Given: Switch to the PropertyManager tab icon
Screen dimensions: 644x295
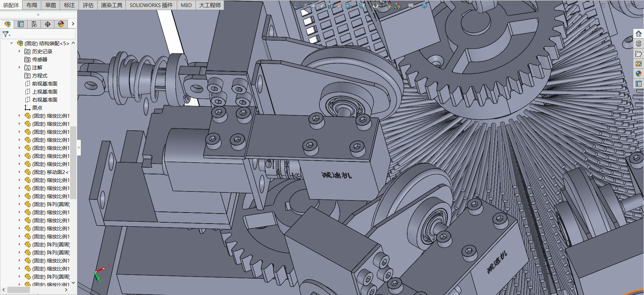Looking at the screenshot, I should point(21,24).
